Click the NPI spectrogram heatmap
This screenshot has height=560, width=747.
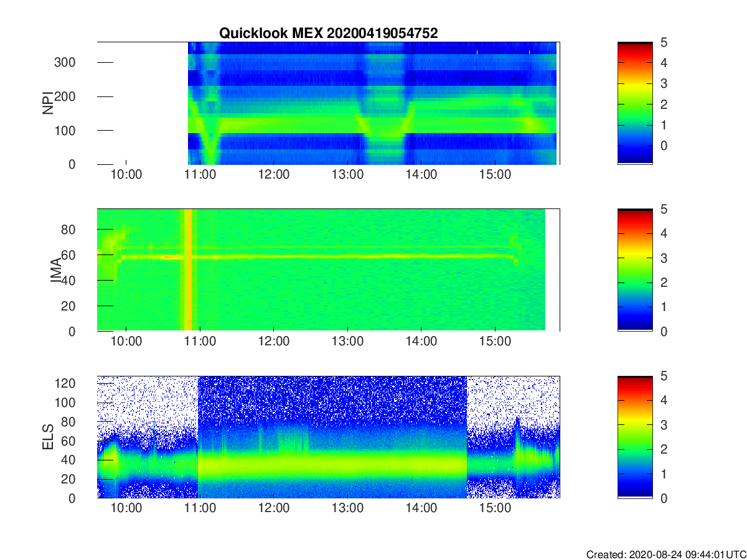[x=372, y=103]
